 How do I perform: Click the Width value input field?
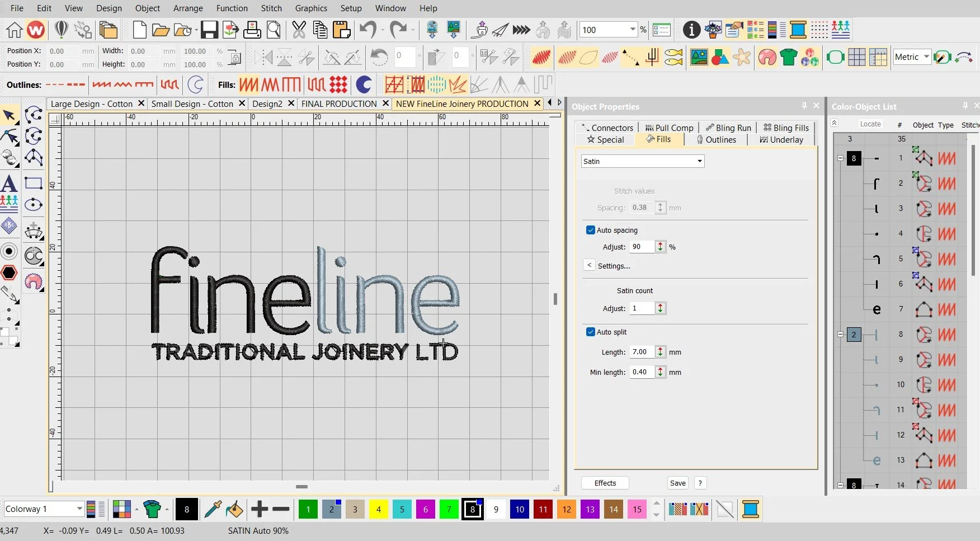point(144,51)
